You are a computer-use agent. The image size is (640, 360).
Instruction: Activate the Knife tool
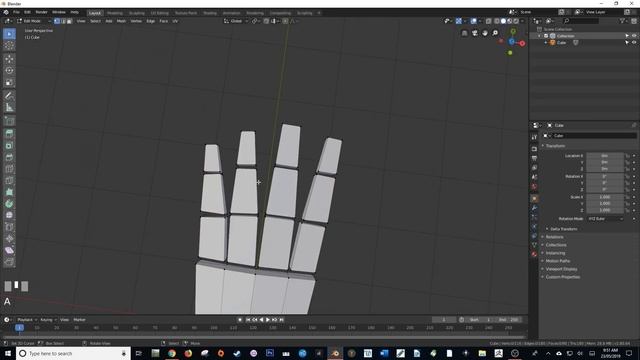point(9,181)
